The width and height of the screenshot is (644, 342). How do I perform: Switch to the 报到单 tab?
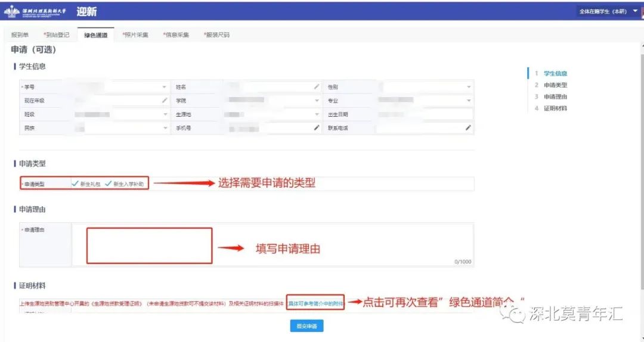[x=20, y=35]
